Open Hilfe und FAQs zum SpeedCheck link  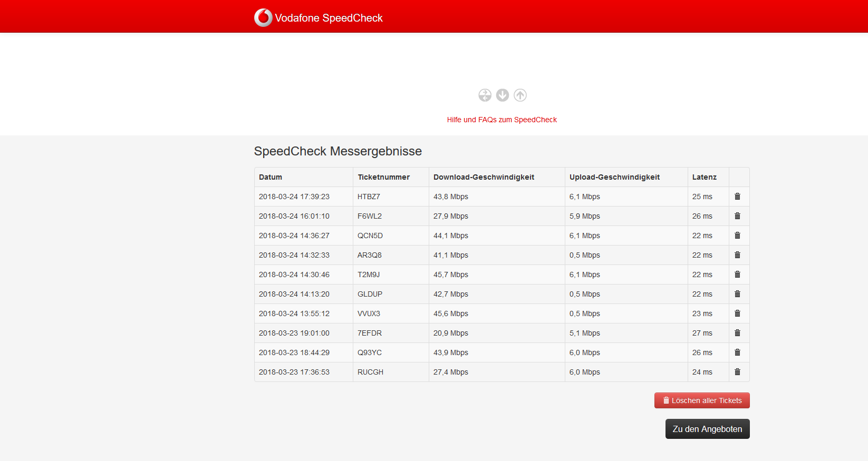click(501, 120)
